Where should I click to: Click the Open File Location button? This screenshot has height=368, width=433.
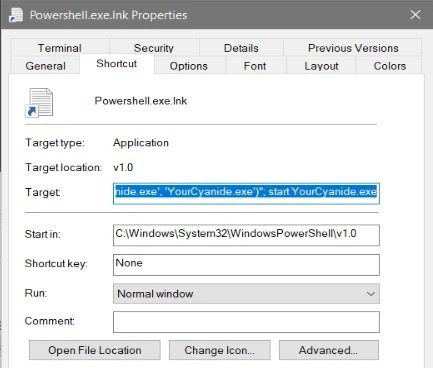tap(95, 350)
